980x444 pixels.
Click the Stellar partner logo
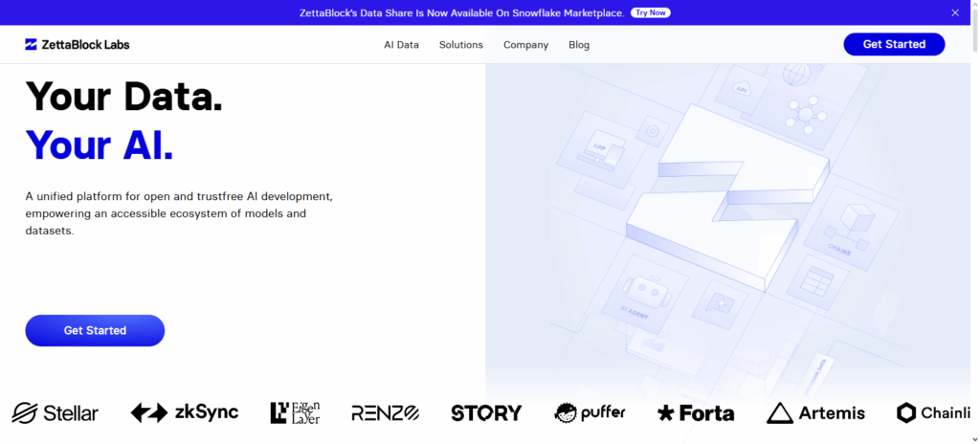55,412
